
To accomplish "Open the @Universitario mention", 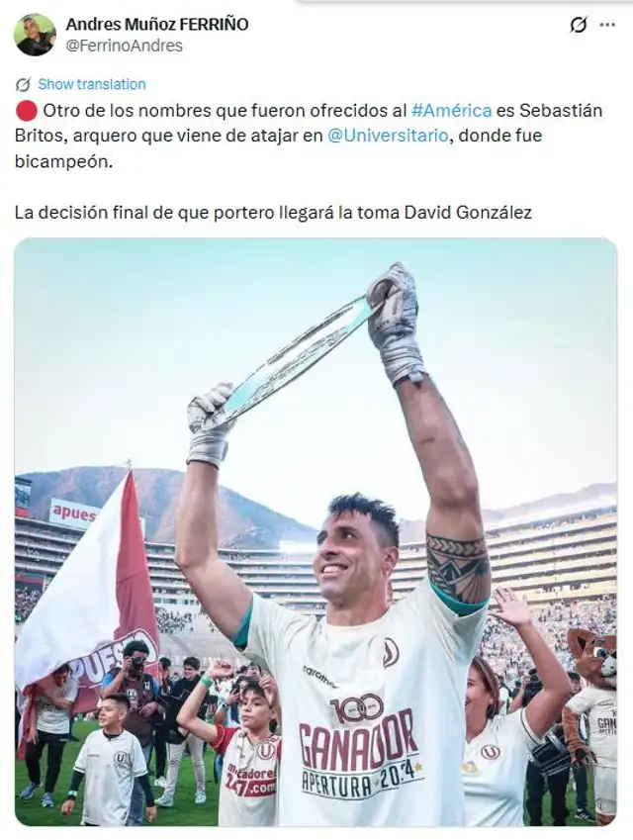I will click(387, 136).
